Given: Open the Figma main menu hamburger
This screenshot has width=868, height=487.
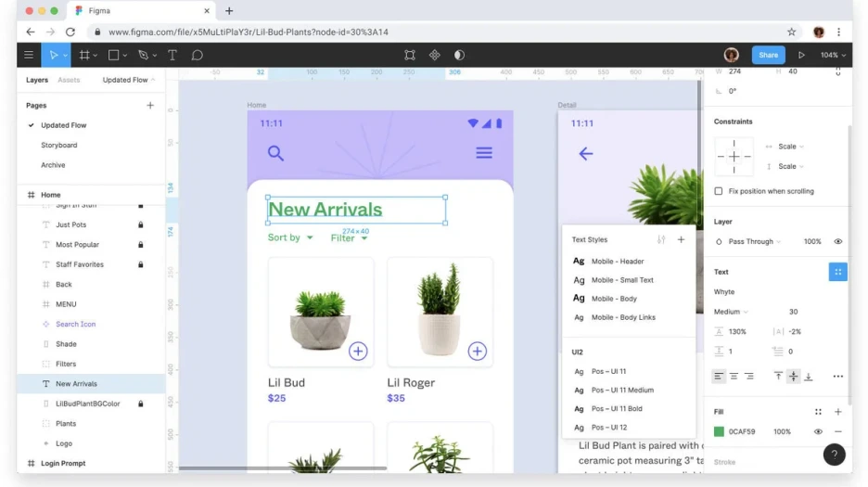Looking at the screenshot, I should tap(29, 55).
